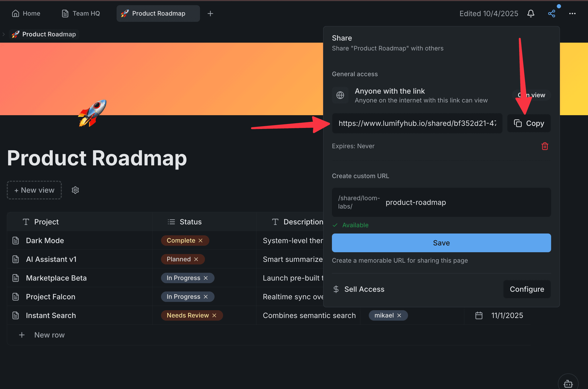Screen dimensions: 588x389
Task: Click the trash icon next to Expires: Never
Action: [545, 146]
